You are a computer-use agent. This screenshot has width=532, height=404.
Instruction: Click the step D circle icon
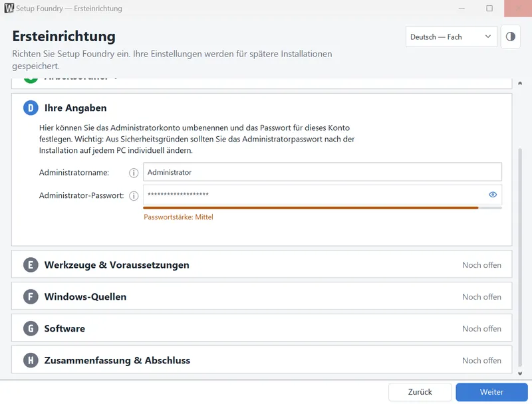pyautogui.click(x=31, y=108)
